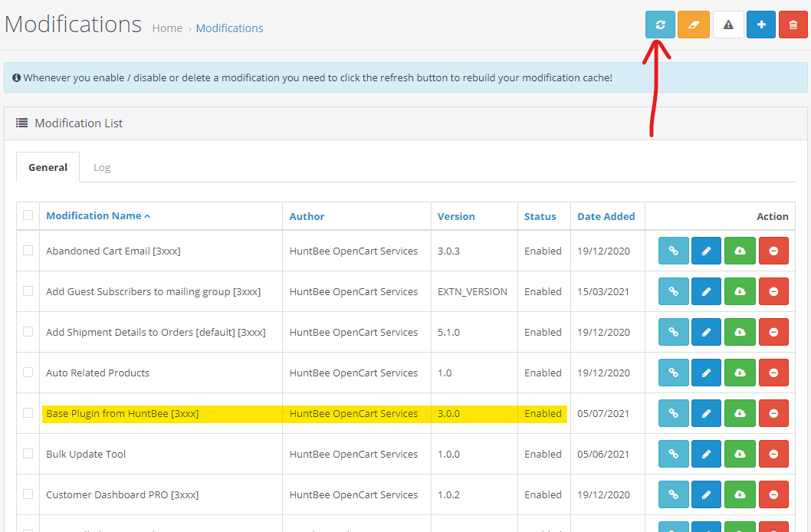
Task: Edit the Abandoned Cart Email modification
Action: pyautogui.click(x=706, y=251)
